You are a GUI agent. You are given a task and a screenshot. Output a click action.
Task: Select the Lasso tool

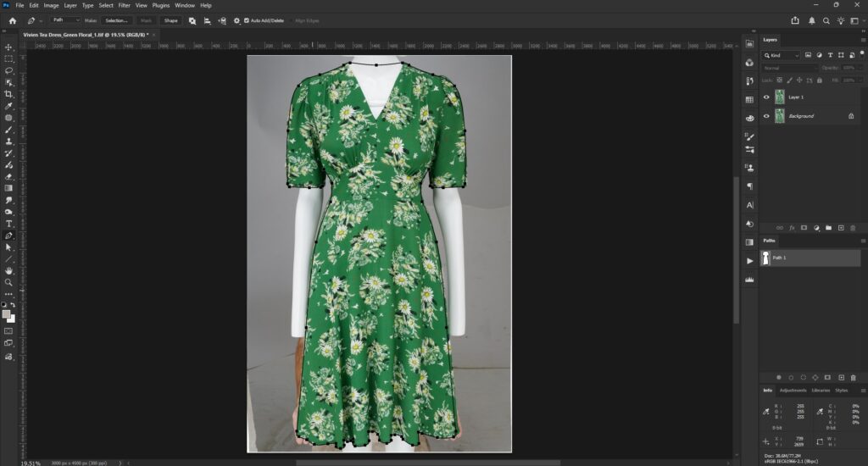(x=8, y=71)
